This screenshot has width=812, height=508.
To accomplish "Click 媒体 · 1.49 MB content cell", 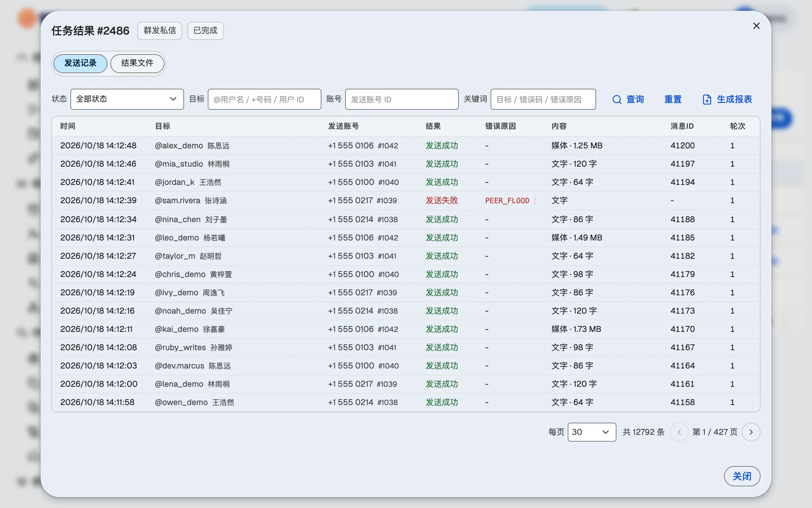I will [x=577, y=238].
